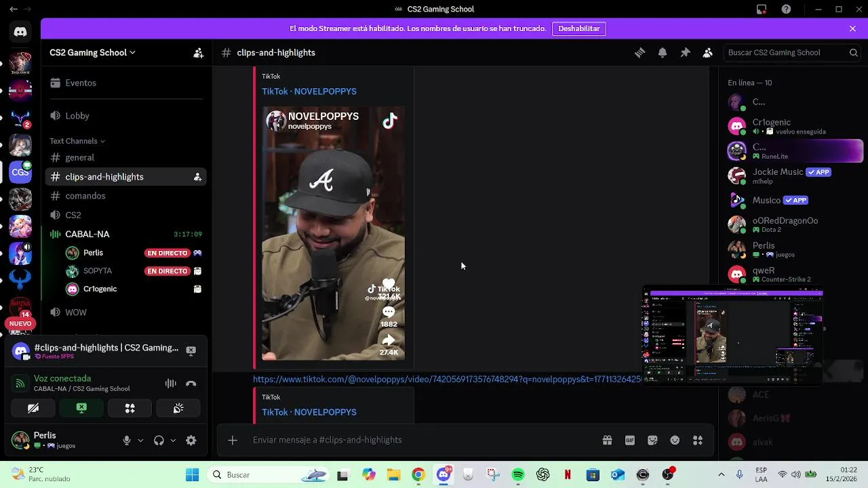Toggle screen share button in voice panel
The image size is (868, 488).
[x=81, y=408]
